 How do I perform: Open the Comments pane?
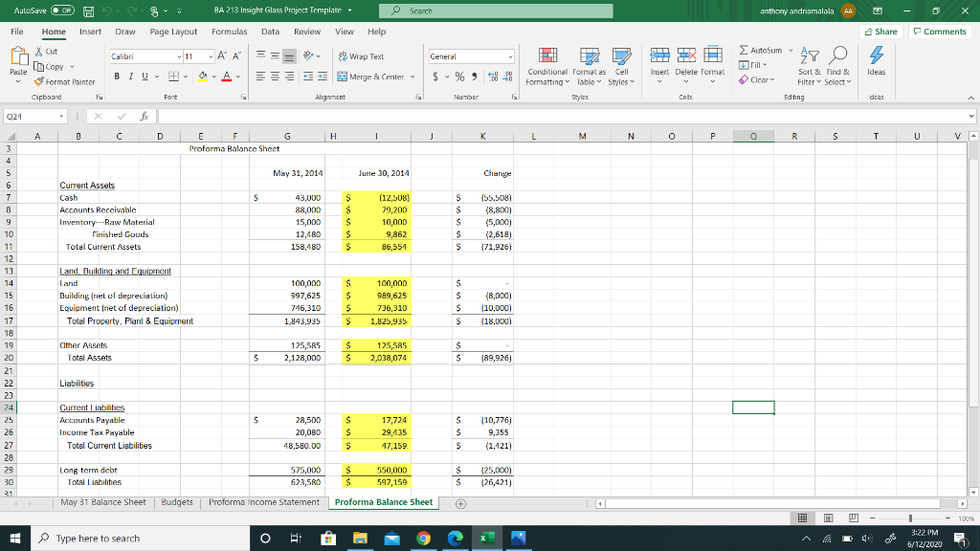click(940, 32)
